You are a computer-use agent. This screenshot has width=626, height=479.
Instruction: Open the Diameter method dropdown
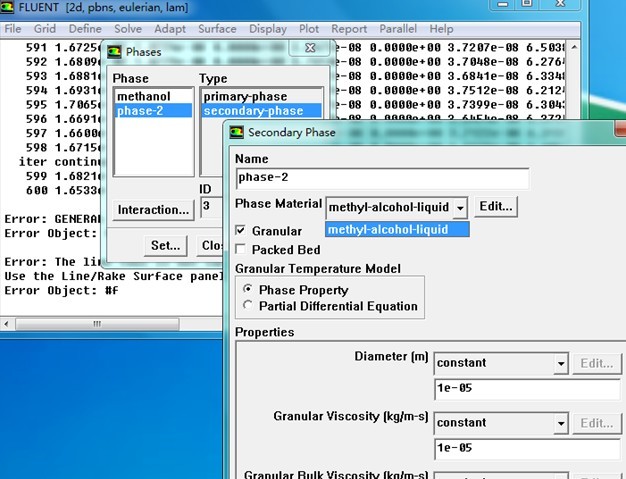point(561,363)
